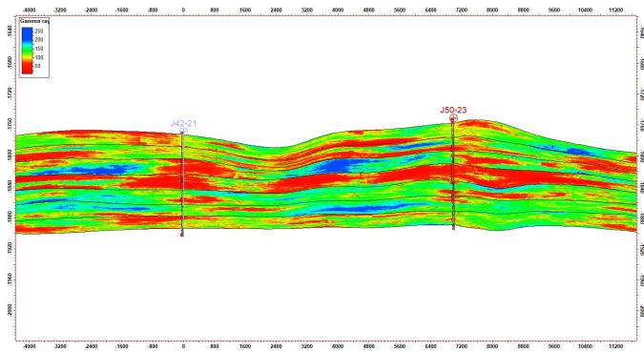Select the J50-23 well label
This screenshot has width=644, height=352.
[453, 110]
